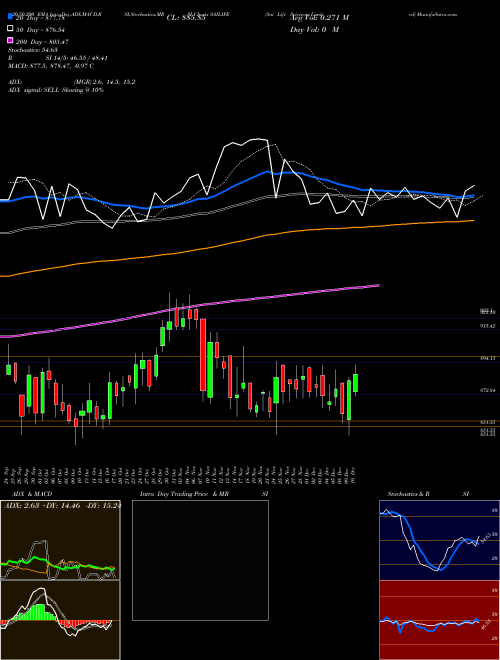Click the '200 Day = 803.47' legend text
The width and height of the screenshot is (500, 660).
click(42, 42)
